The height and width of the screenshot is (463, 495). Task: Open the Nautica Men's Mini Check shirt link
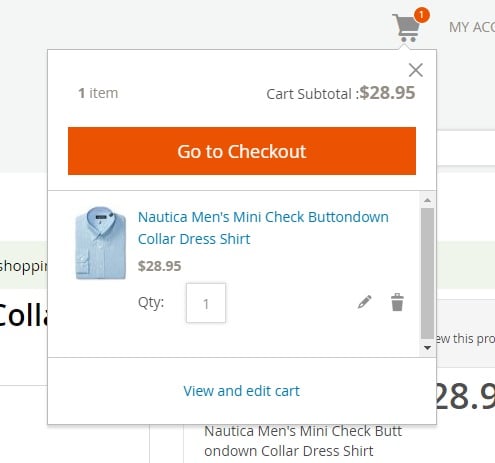tap(263, 228)
